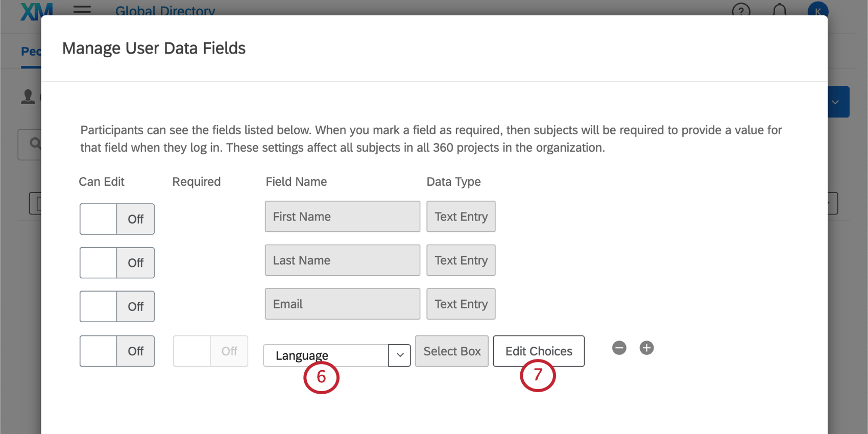
Task: Toggle Can Edit for Last Name
Action: 117,263
